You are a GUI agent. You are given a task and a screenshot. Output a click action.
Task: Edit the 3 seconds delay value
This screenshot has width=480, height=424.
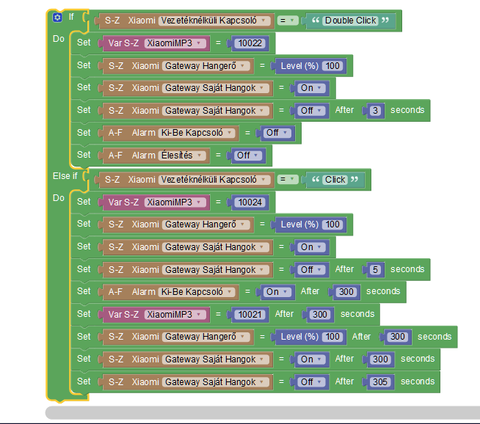pyautogui.click(x=375, y=111)
